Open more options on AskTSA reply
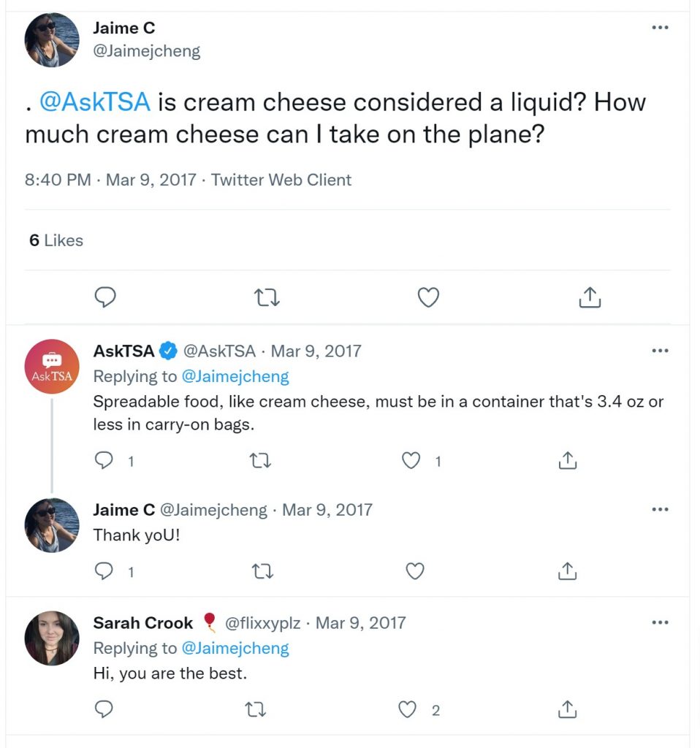The height and width of the screenshot is (748, 700). [660, 351]
